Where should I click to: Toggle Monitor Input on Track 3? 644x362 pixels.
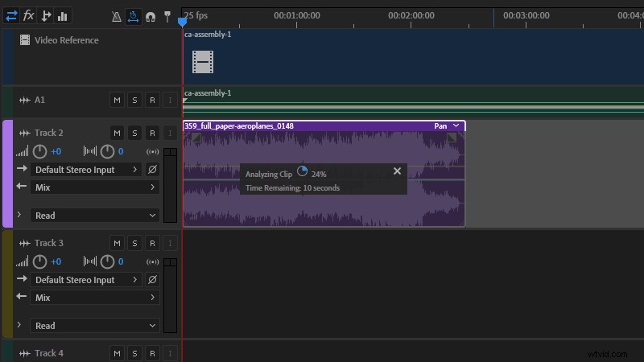point(170,244)
